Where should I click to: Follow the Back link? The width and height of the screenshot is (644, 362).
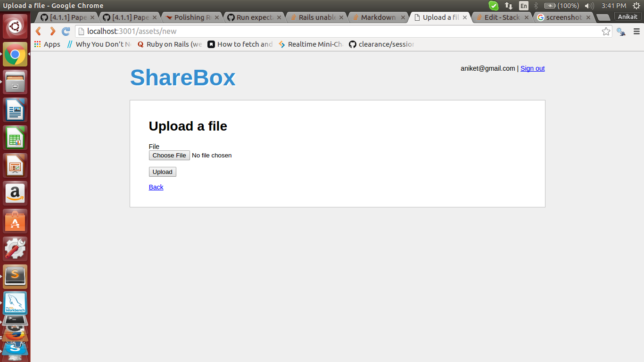tap(156, 187)
